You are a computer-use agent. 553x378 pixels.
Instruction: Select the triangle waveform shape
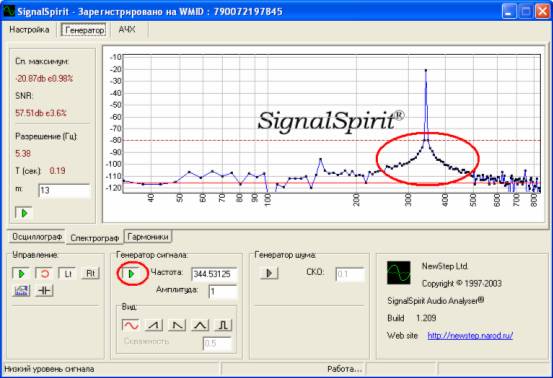coord(200,325)
